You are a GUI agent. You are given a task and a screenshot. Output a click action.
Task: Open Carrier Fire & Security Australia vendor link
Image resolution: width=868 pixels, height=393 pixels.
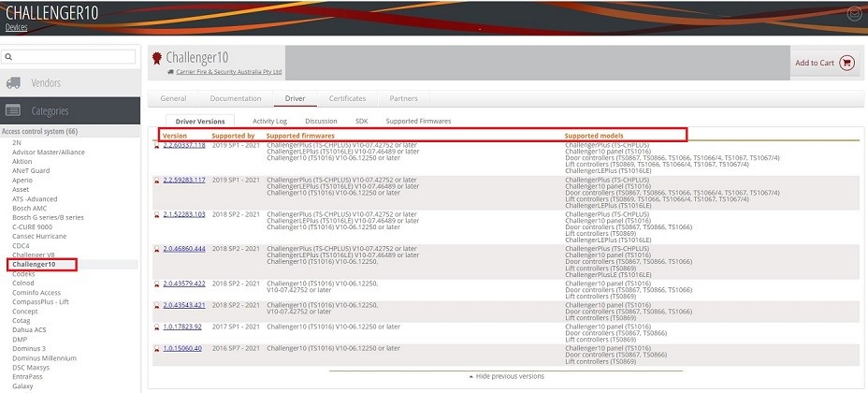pos(228,72)
